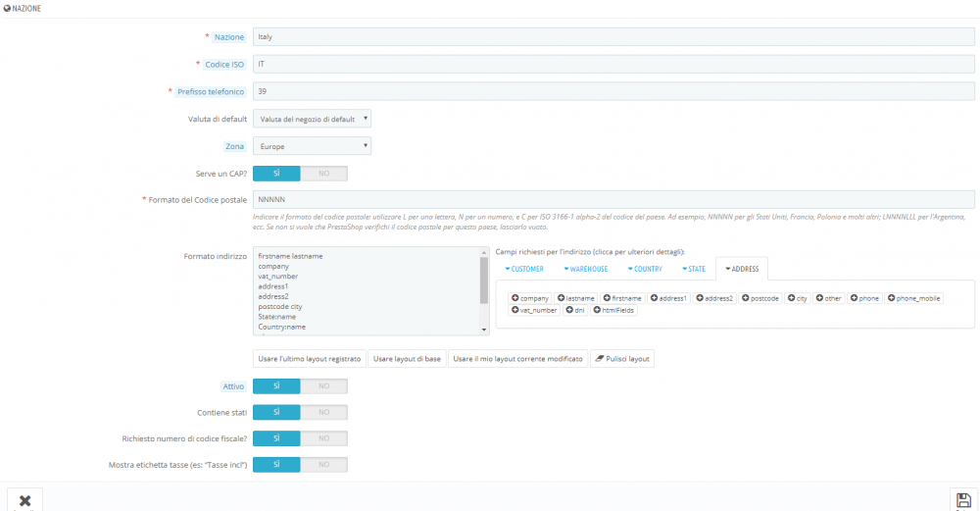Image resolution: width=980 pixels, height=511 pixels.
Task: Click the Pulisci layout button
Action: tap(622, 359)
